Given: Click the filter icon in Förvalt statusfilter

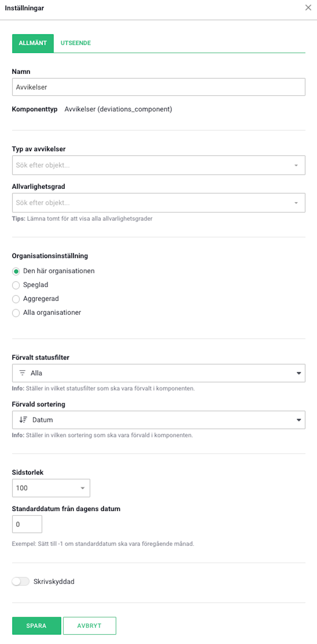Looking at the screenshot, I should [22, 373].
